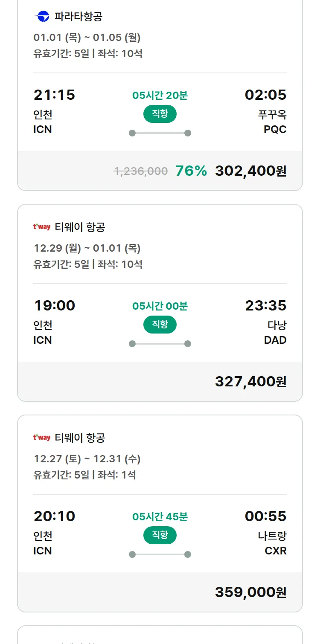Open the 파라타항공 airline name

click(79, 17)
